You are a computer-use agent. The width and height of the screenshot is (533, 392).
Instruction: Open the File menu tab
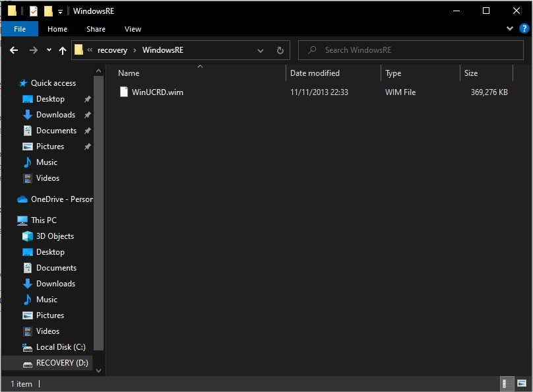pos(20,29)
